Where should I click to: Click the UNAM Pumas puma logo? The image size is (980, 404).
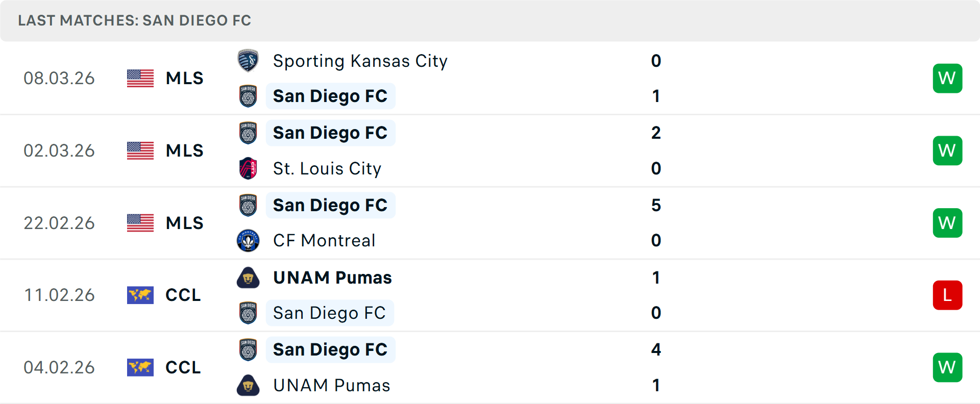(248, 277)
